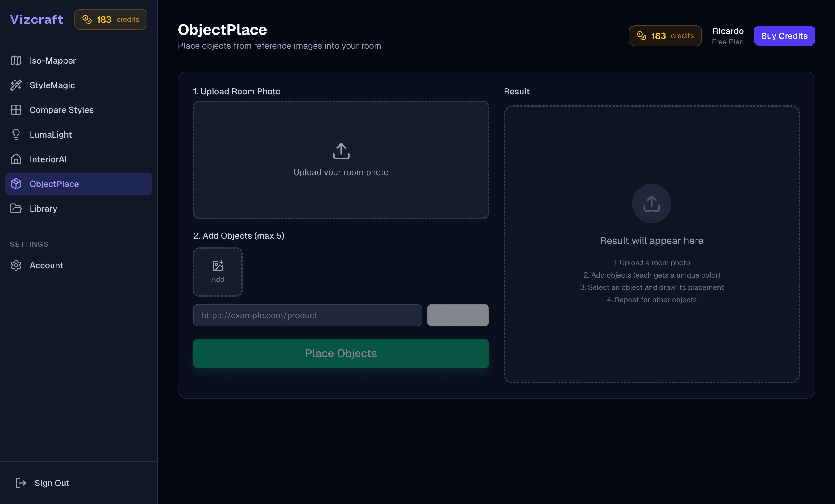The width and height of the screenshot is (835, 504).
Task: Click the Compare Styles grid icon
Action: click(16, 110)
